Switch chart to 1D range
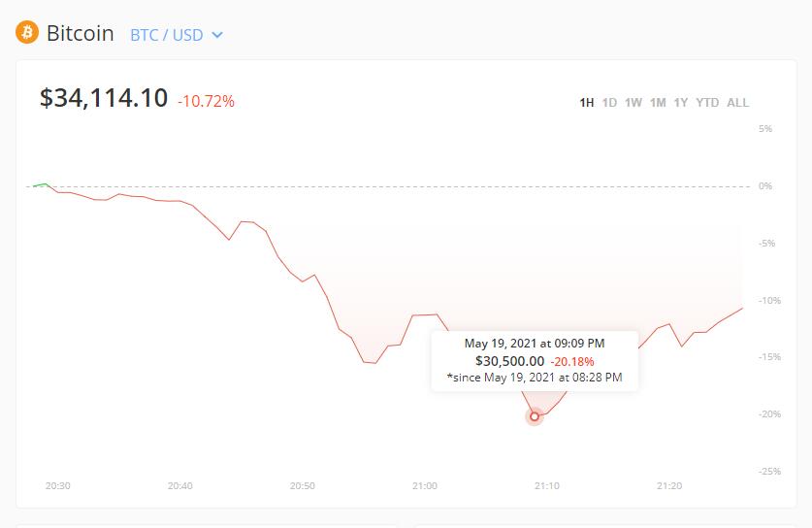The image size is (812, 528). tap(609, 103)
